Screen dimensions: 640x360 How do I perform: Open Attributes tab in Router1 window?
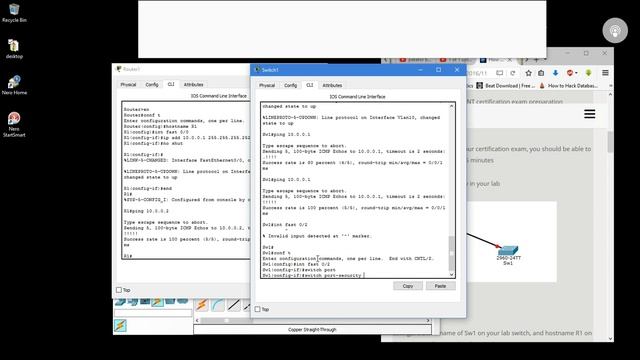click(193, 84)
